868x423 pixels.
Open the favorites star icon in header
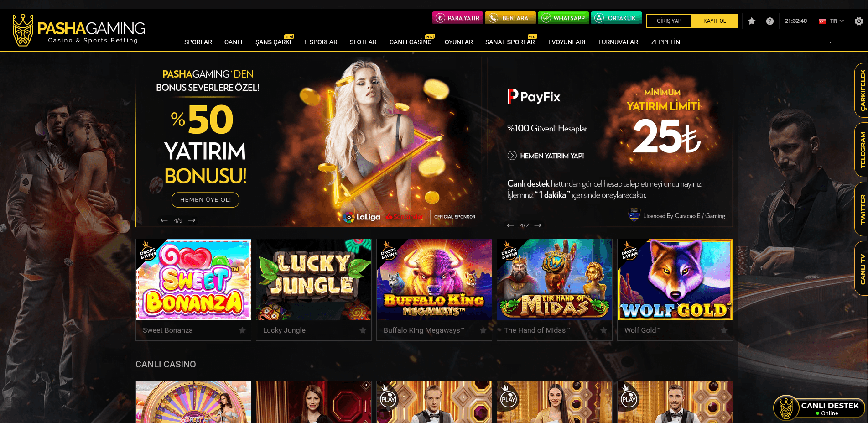point(752,21)
